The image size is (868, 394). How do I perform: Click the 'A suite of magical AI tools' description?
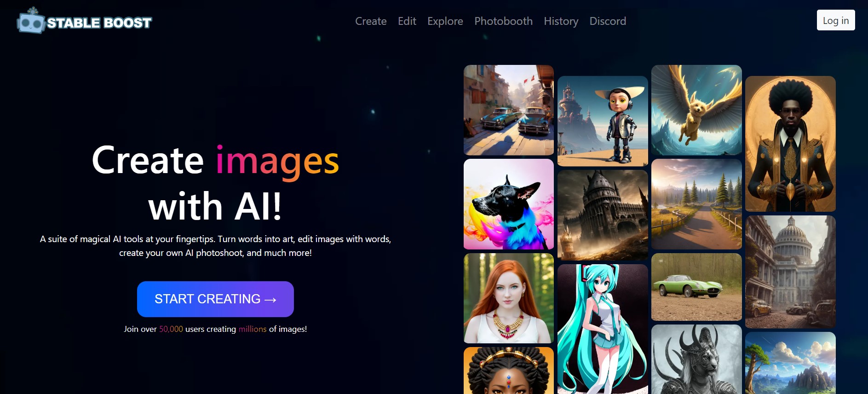click(x=215, y=246)
